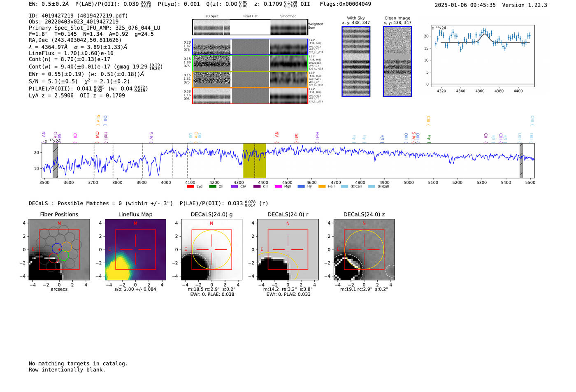Click the blue-bordered fiber spectrum row
The width and height of the screenshot is (576, 392).
coord(250,47)
